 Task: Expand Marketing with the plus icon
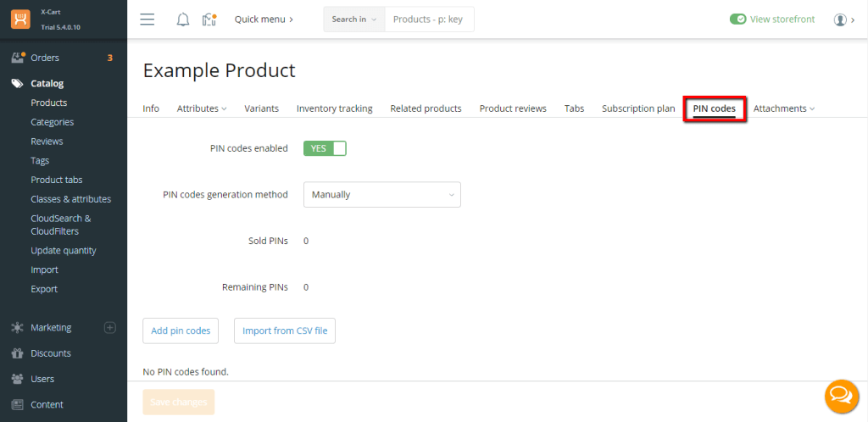tap(110, 327)
